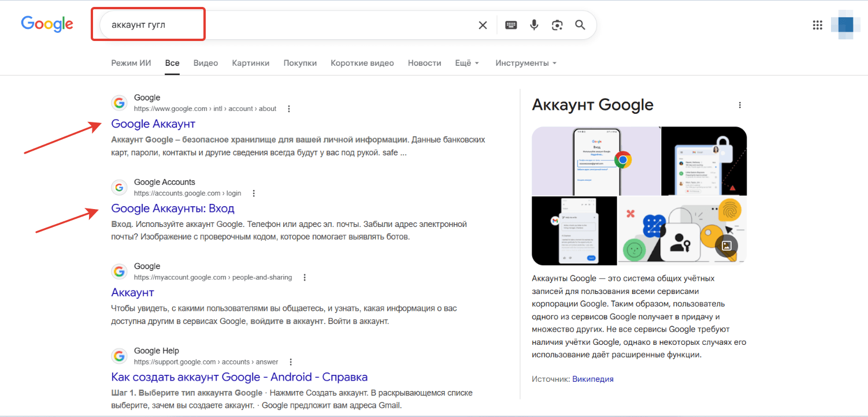Open the Аккаунт result link
The height and width of the screenshot is (417, 868).
pyautogui.click(x=132, y=292)
